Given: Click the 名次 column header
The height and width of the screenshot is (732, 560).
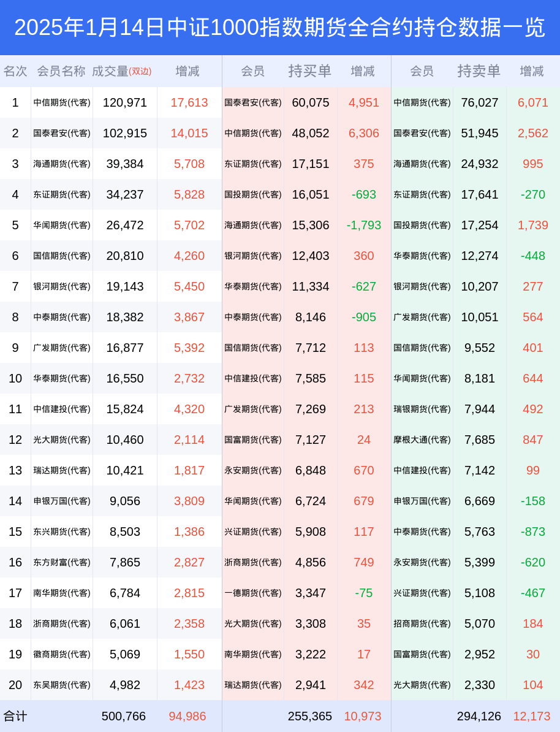Looking at the screenshot, I should 15,72.
